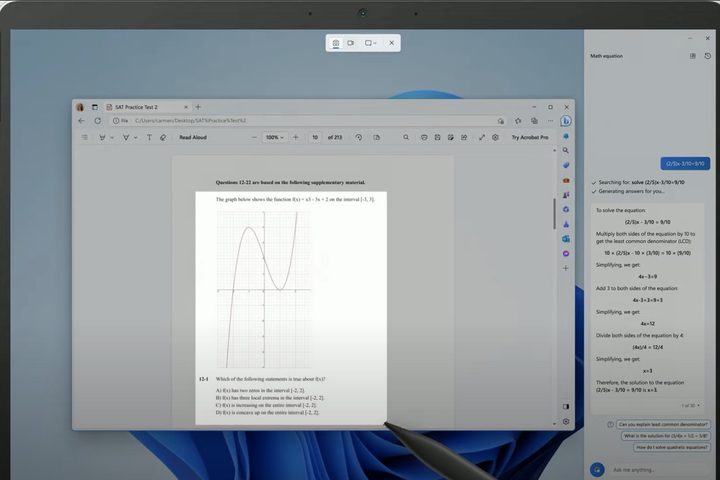
Task: Select the PDF highlight tool
Action: [126, 137]
